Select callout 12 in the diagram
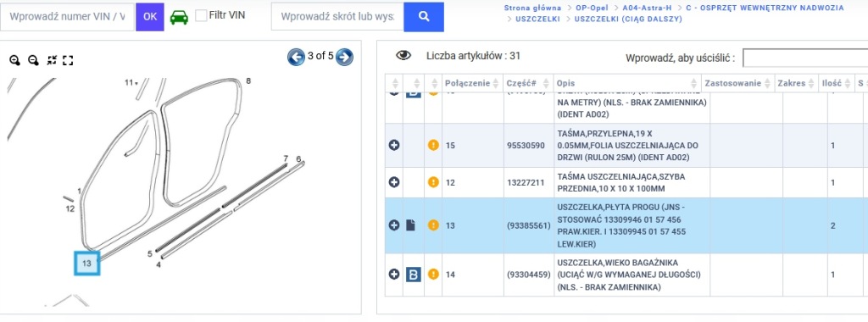The image size is (868, 322). [x=70, y=208]
